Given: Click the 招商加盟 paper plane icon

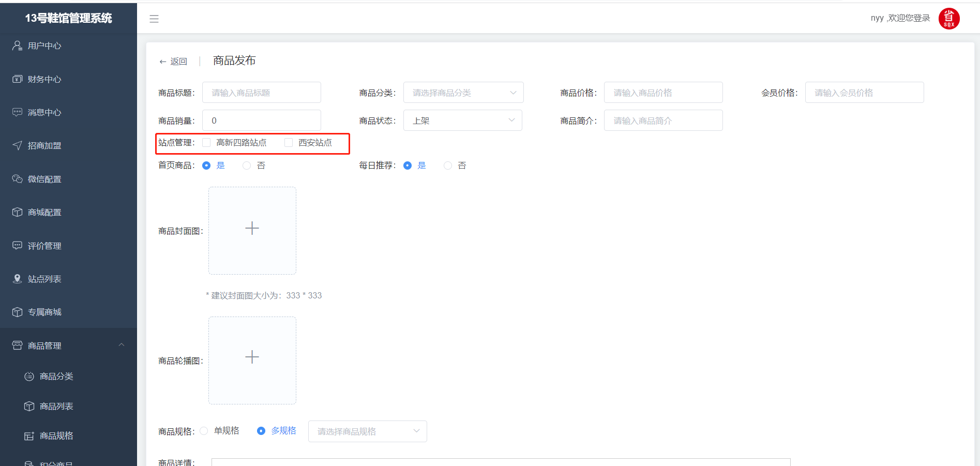Looking at the screenshot, I should click(17, 145).
